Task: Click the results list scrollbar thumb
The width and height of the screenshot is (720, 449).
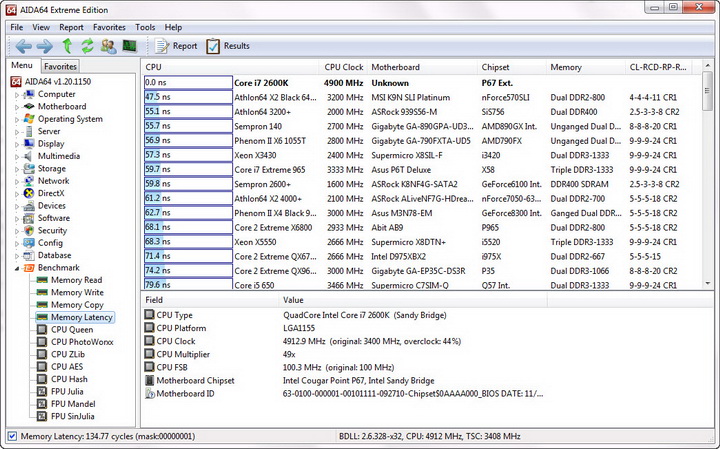Action: coord(708,91)
